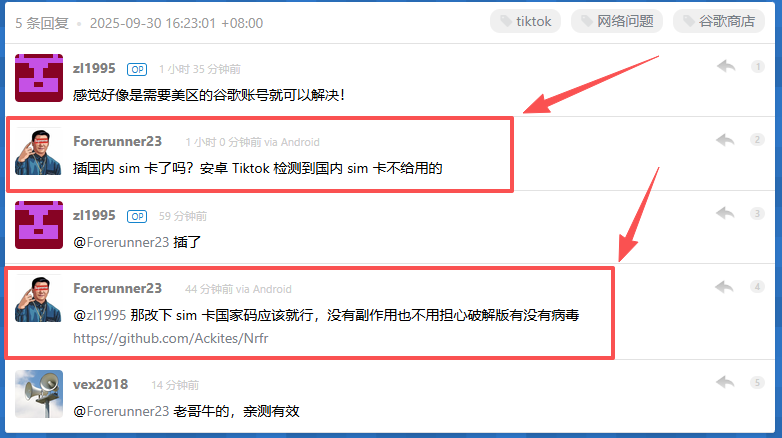
Task: Open the 网络问题 tag
Action: 617,21
